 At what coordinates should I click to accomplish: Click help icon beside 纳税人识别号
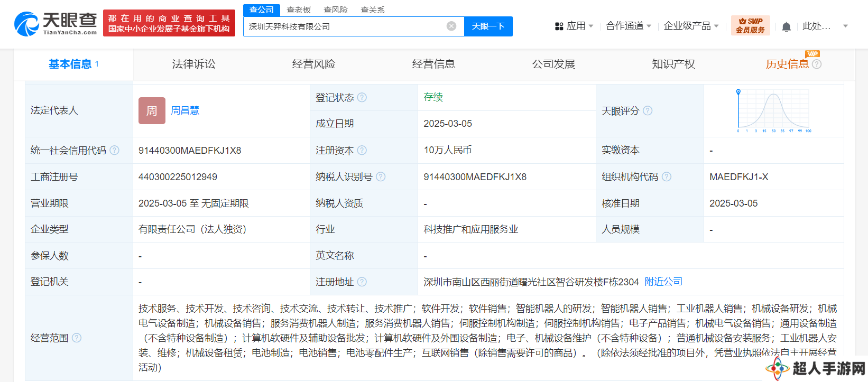click(381, 176)
